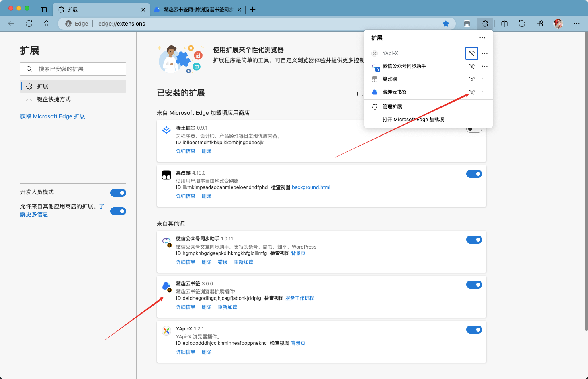This screenshot has height=379, width=588.
Task: Click the Extensions puzzle icon in toolbar
Action: [x=485, y=24]
